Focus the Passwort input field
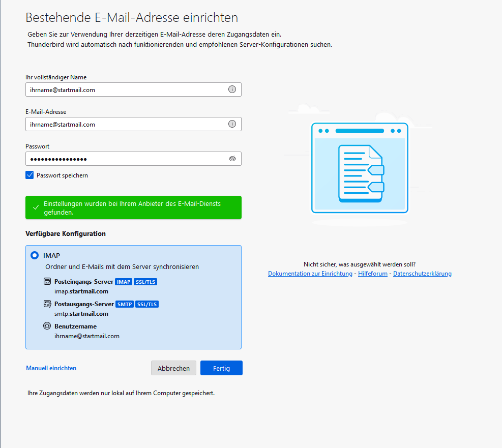The image size is (502, 448). pos(133,159)
